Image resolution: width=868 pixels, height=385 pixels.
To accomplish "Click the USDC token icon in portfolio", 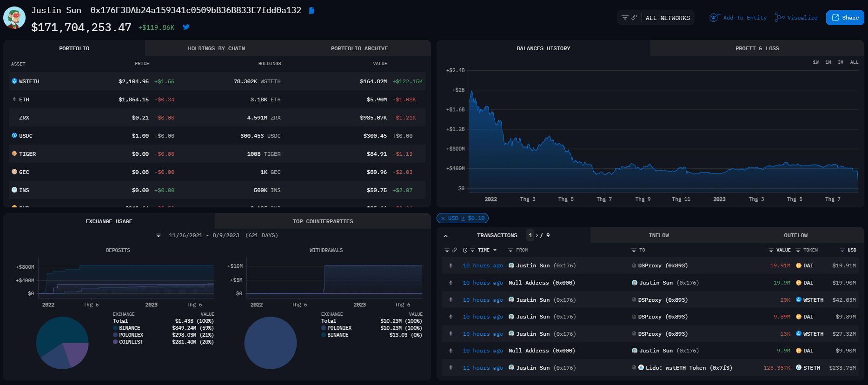I will coord(14,135).
